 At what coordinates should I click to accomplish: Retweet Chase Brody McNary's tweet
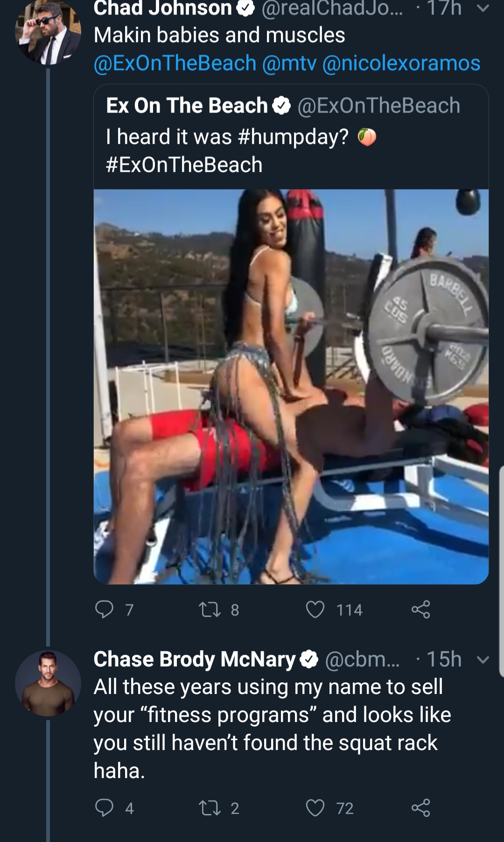210,807
